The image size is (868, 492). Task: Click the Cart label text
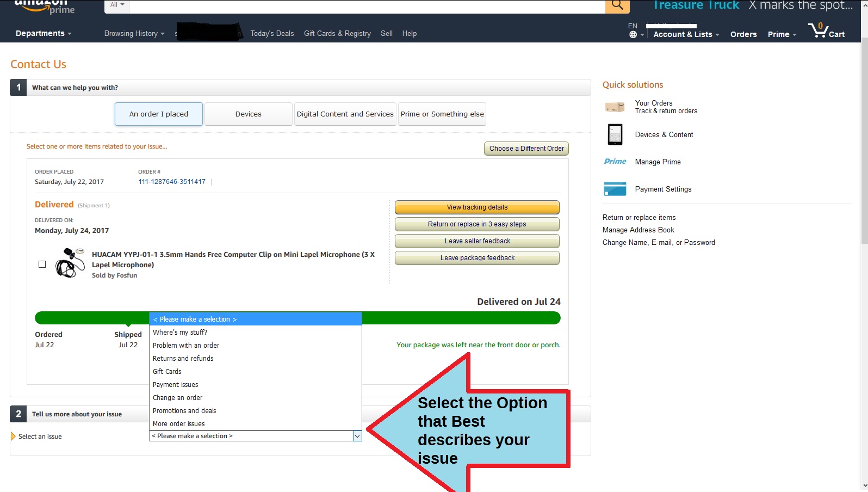point(836,34)
